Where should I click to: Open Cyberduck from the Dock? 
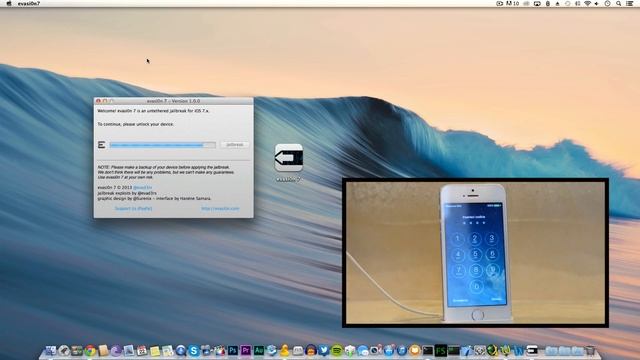pos(284,351)
